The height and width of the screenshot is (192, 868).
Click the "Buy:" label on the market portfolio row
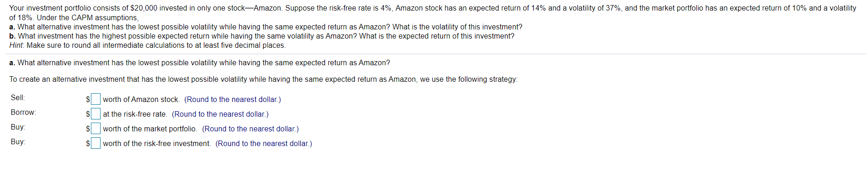pyautogui.click(x=18, y=127)
